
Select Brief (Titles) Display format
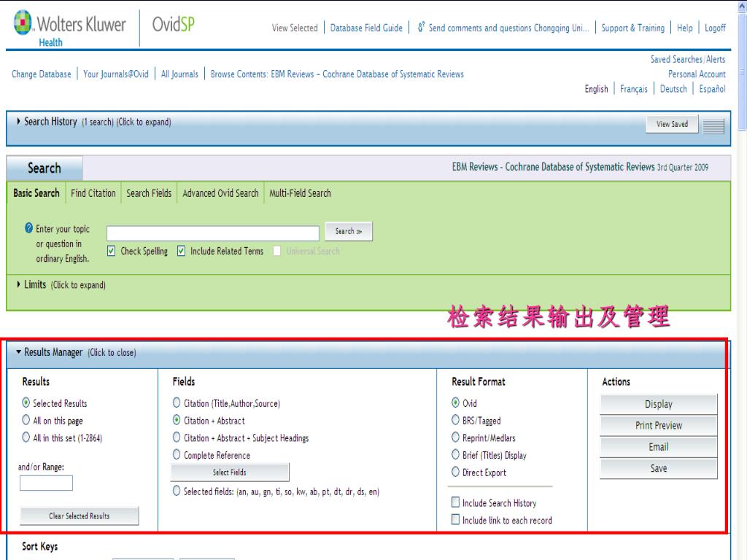click(x=455, y=455)
